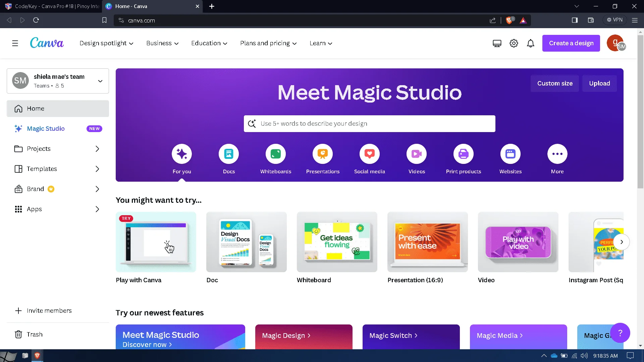Go to Home in the sidebar

pyautogui.click(x=58, y=109)
